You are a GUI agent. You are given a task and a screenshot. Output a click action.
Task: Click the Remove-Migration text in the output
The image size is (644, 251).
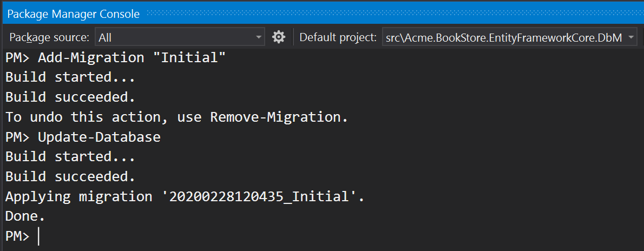[276, 117]
